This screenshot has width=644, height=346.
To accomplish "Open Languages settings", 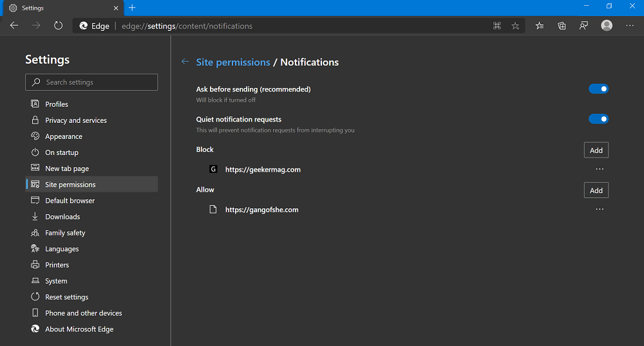I will point(91,248).
